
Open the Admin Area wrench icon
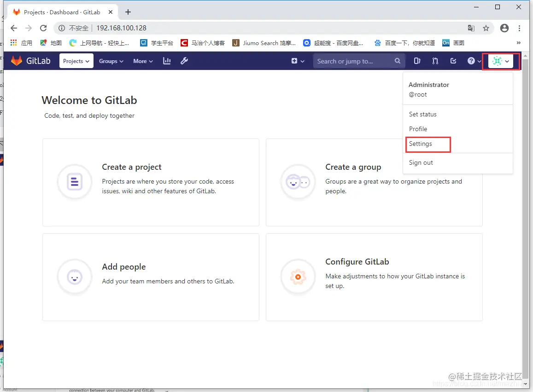tap(184, 61)
